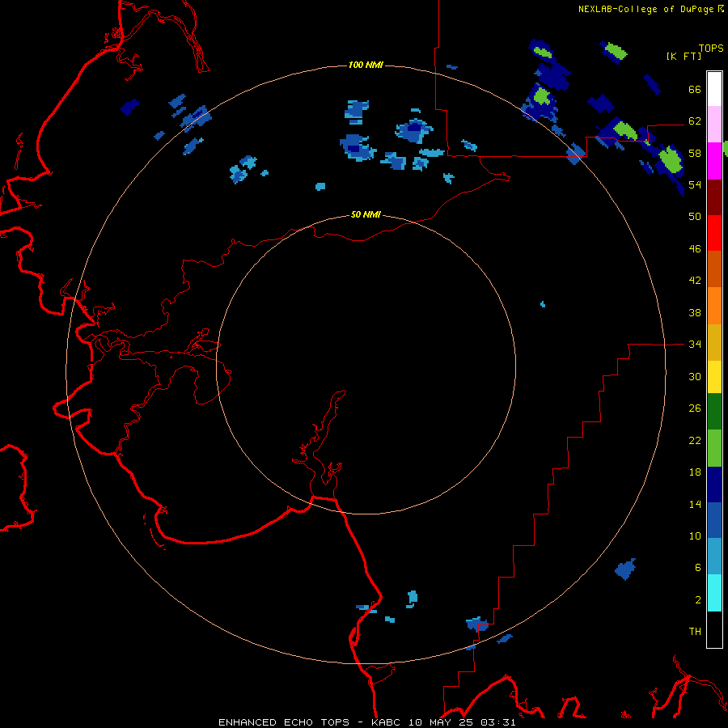The width and height of the screenshot is (728, 728).
Task: Select the dark green legend swatch
Action: tap(714, 412)
